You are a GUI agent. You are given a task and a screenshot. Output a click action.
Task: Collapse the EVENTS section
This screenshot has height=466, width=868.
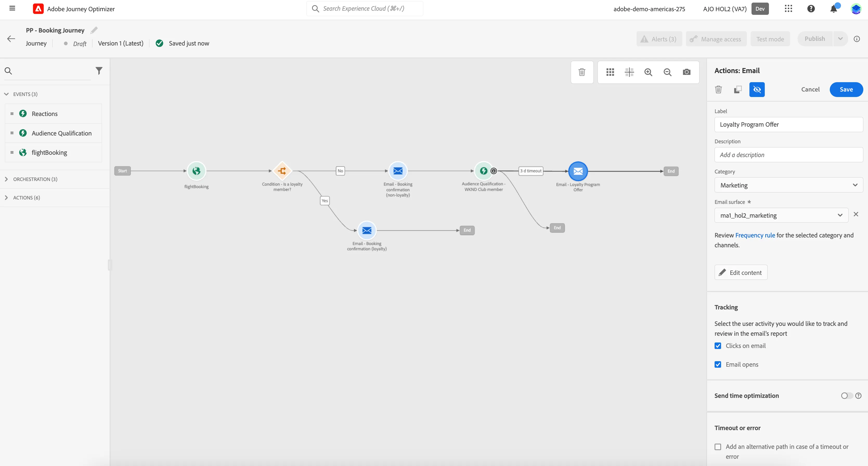pyautogui.click(x=7, y=94)
